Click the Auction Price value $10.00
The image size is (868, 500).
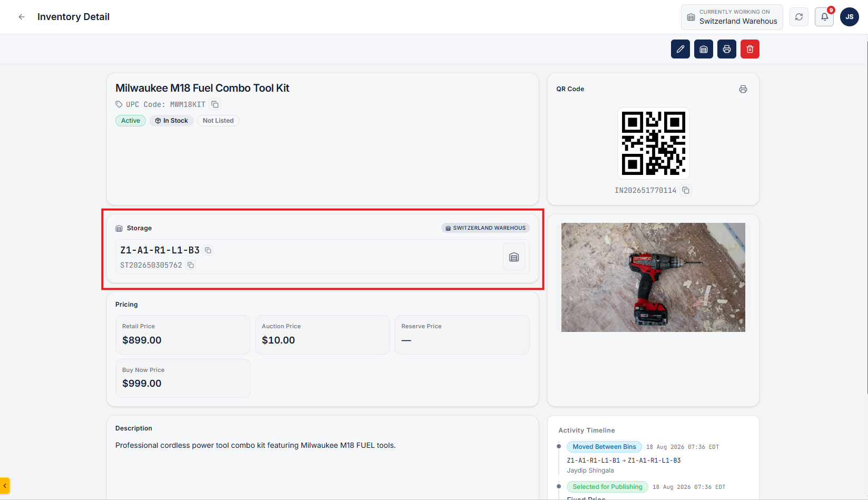[x=278, y=340]
